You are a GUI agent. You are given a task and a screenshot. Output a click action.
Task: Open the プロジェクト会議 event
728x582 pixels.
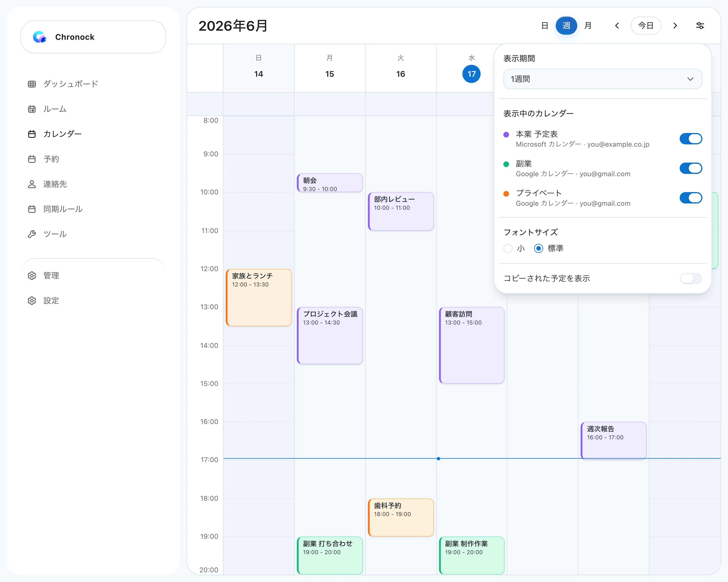click(330, 336)
